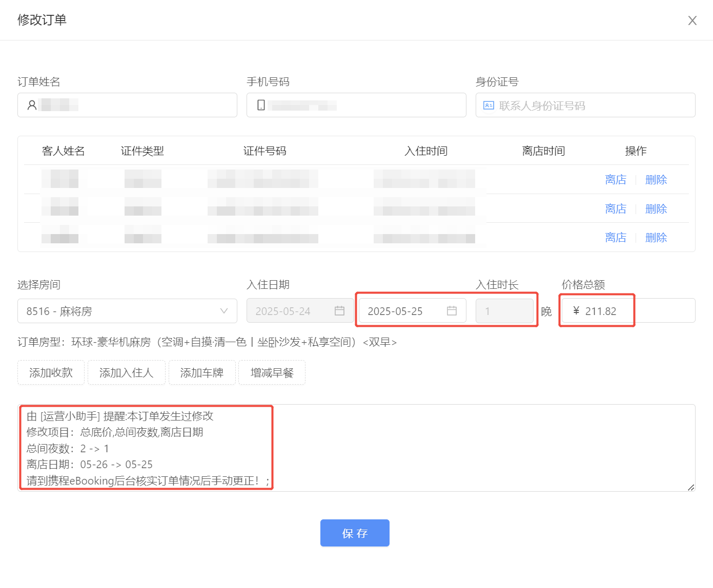Click 删除 link in the second guest row
Viewport: 713px width, 588px height.
[656, 209]
